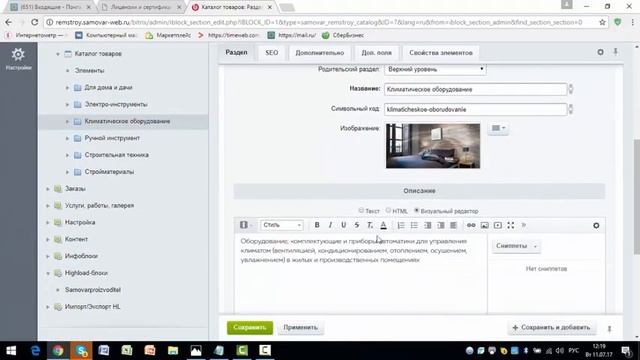Viewport: 640px width, 360px height.
Task: Switch to the Лицензии и сертификаты browser tab
Action: click(x=141, y=7)
